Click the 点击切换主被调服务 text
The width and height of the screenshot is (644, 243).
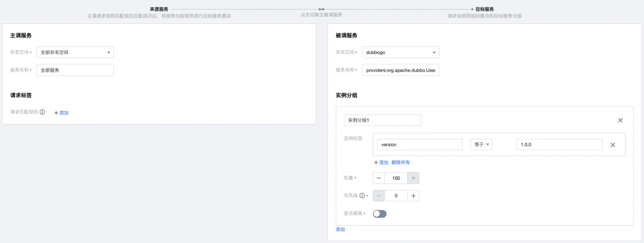click(x=321, y=15)
